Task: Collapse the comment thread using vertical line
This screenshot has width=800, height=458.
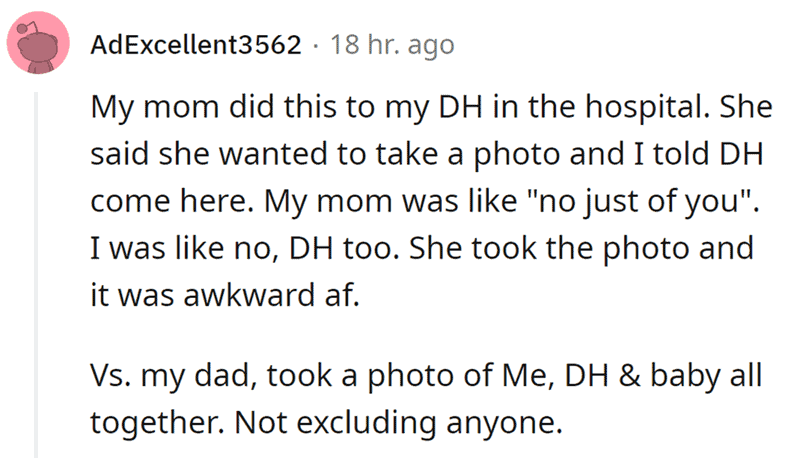Action: click(36, 274)
